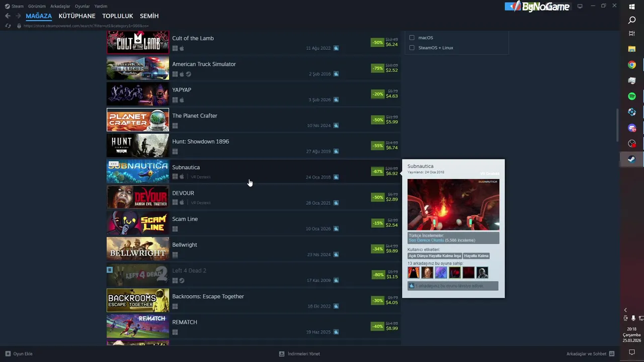Switch to the MAĞAZA tab
The width and height of the screenshot is (644, 362).
[x=39, y=16]
